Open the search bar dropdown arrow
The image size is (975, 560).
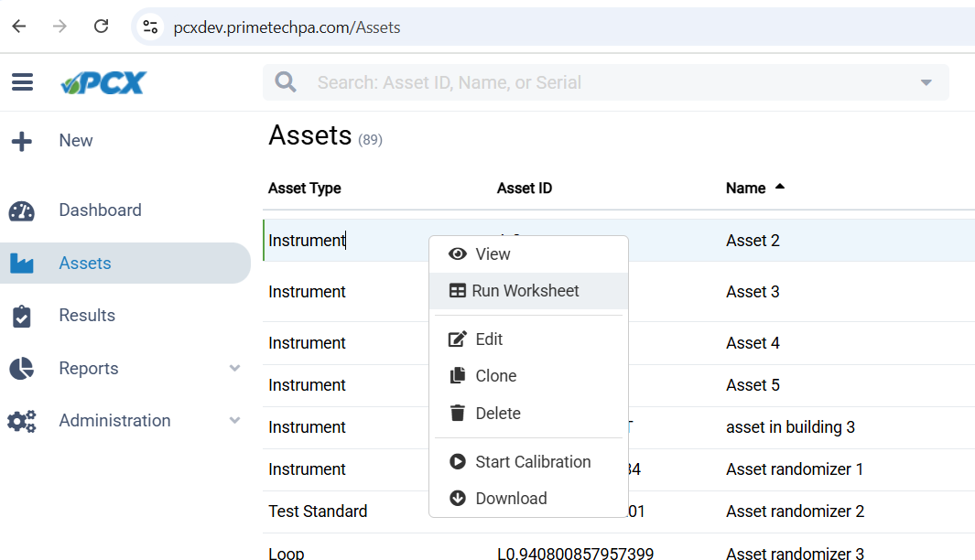click(x=926, y=82)
